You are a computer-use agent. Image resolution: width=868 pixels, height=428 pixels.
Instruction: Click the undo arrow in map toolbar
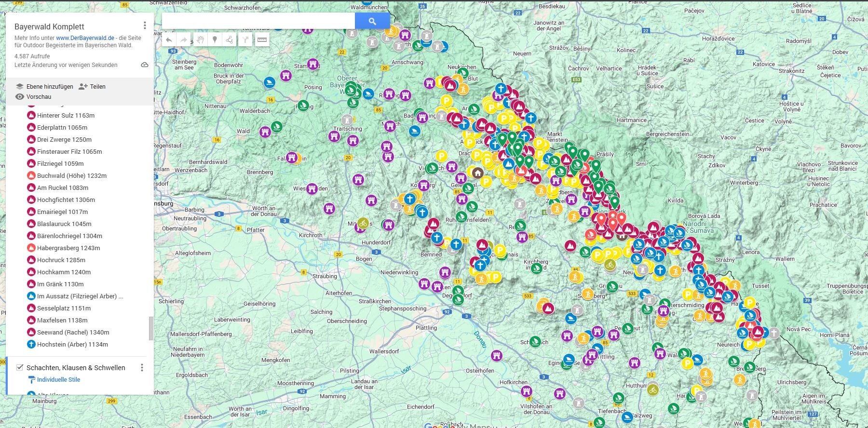pos(169,40)
